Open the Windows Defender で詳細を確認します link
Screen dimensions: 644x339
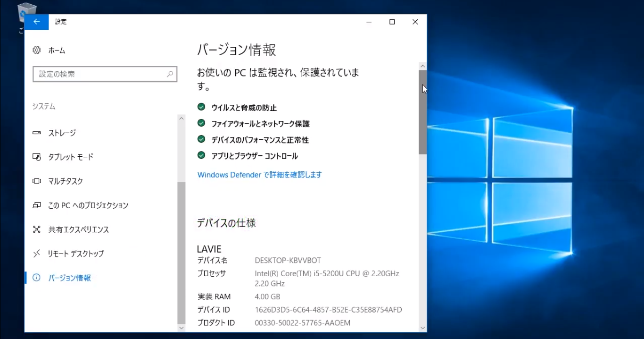(x=259, y=175)
